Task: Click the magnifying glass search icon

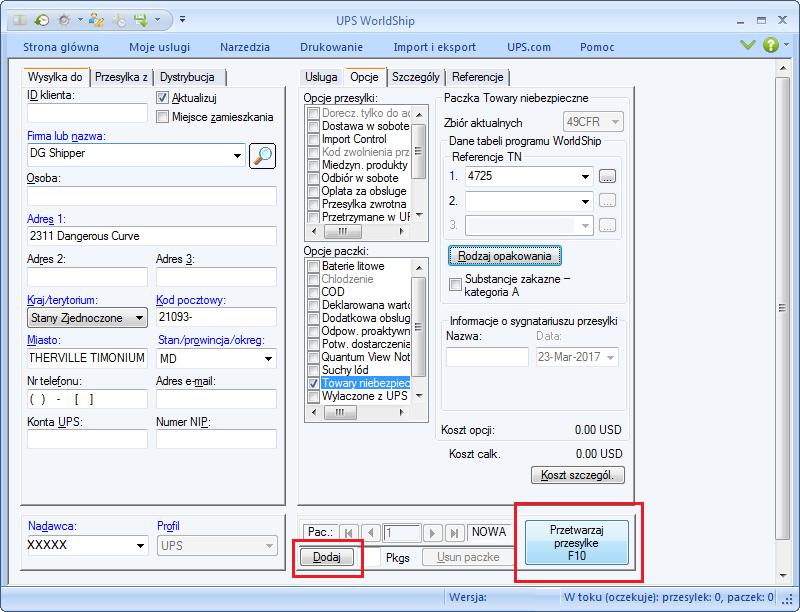Action: click(262, 156)
